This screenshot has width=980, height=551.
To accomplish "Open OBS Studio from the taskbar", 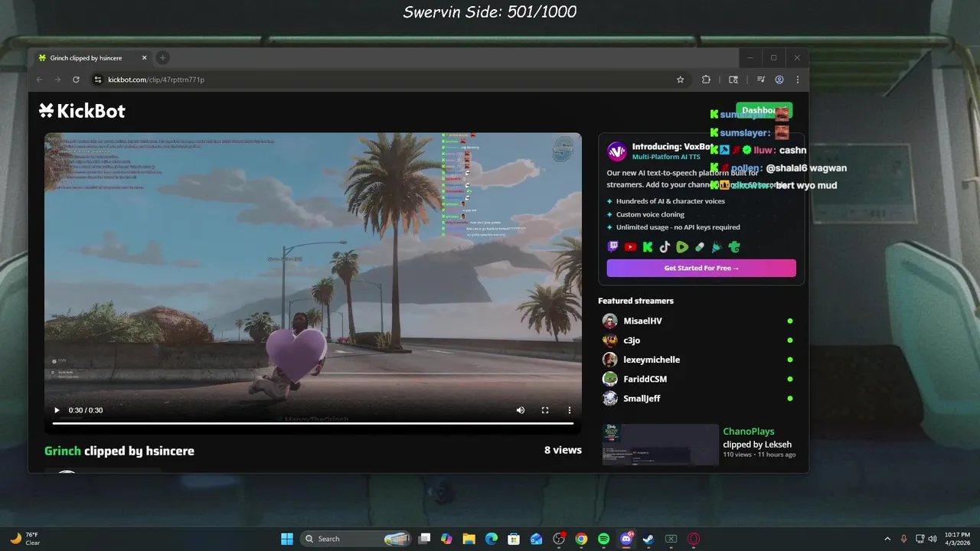I will [559, 539].
